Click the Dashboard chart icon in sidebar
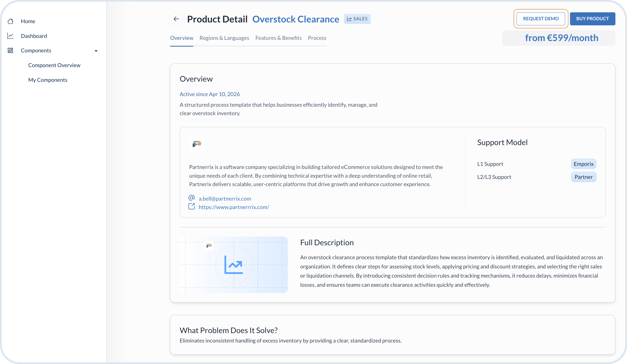This screenshot has height=364, width=627. 10,36
